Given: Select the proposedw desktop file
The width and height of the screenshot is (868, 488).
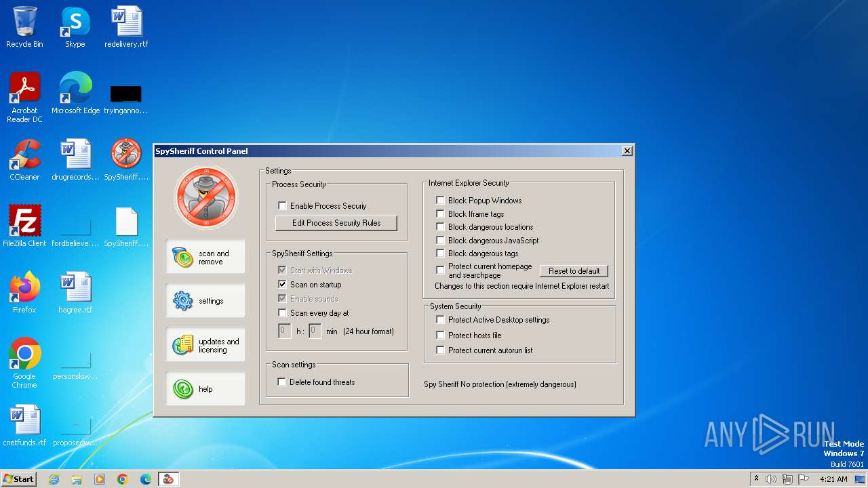Looking at the screenshot, I should tap(75, 432).
